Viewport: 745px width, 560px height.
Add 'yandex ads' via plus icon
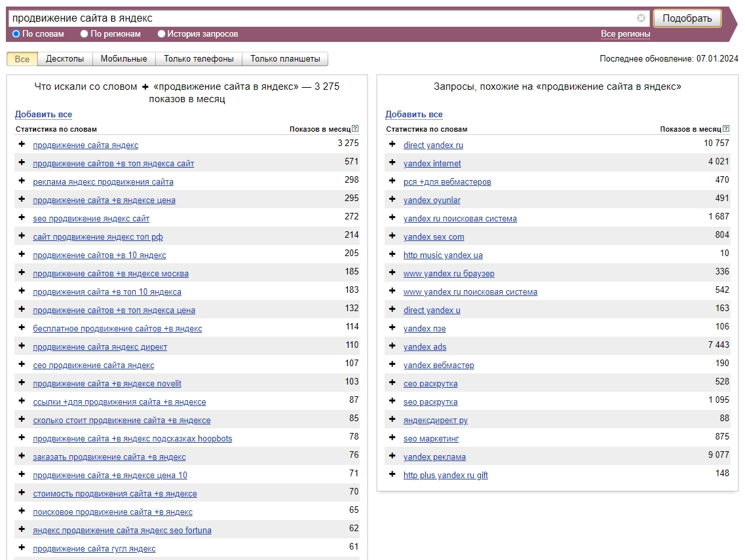tap(392, 346)
